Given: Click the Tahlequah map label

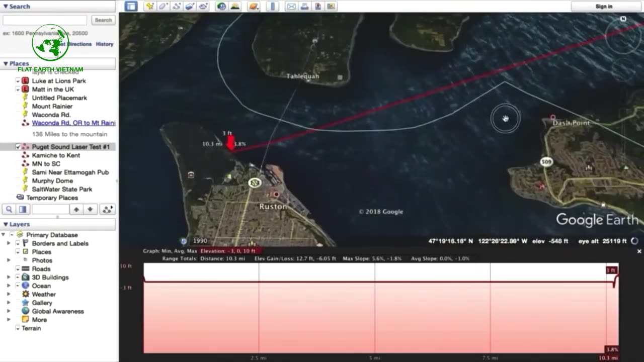Looking at the screenshot, I should pos(303,76).
